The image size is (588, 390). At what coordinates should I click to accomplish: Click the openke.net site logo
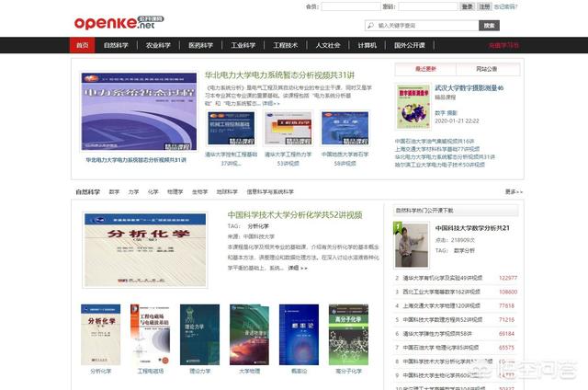[119, 22]
